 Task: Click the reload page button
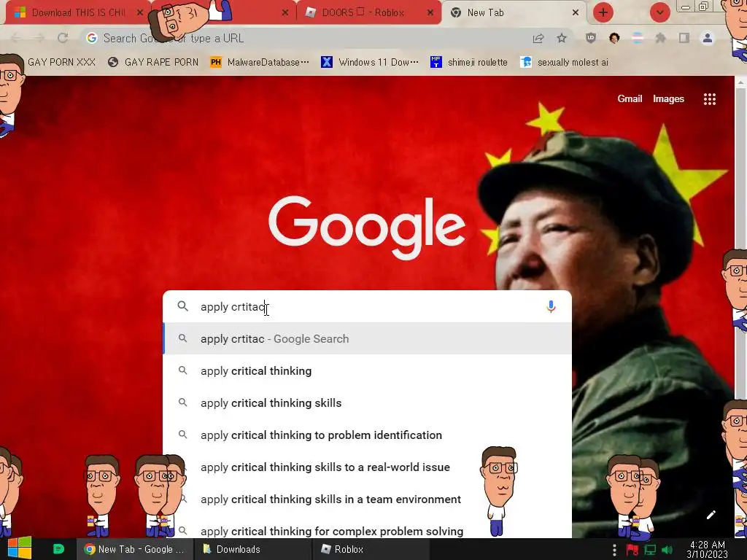coord(63,38)
